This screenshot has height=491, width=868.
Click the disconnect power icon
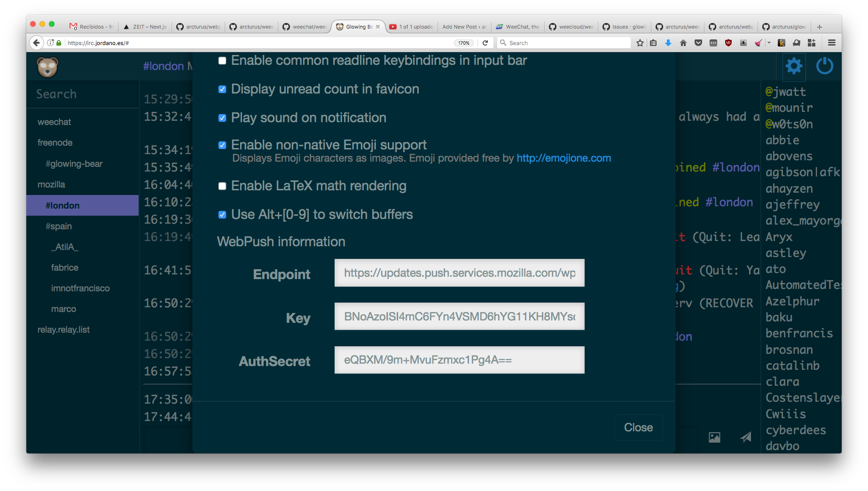click(x=824, y=66)
